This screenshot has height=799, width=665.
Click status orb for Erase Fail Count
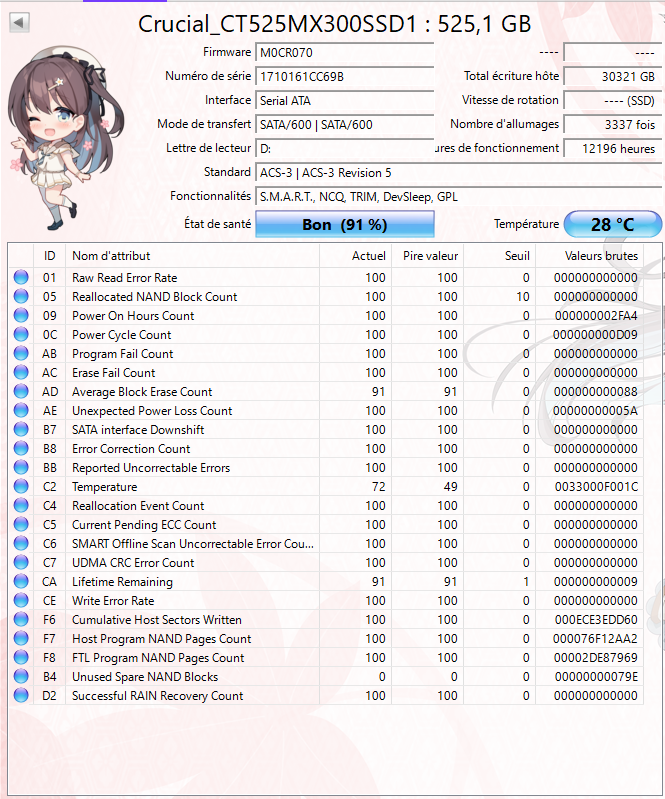pos(21,372)
